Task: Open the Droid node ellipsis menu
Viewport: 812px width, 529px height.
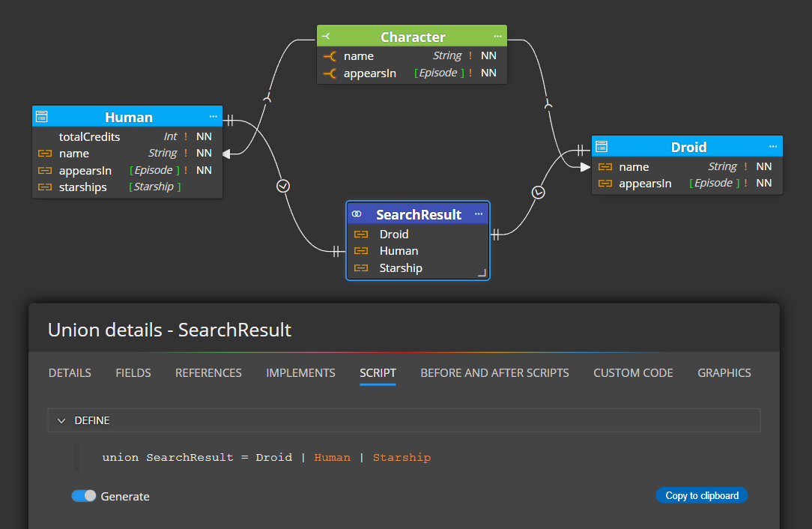Action: coord(773,147)
